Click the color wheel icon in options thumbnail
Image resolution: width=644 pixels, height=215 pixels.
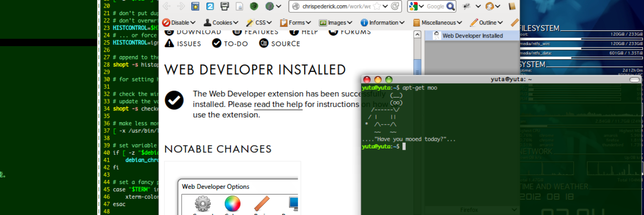click(x=233, y=204)
